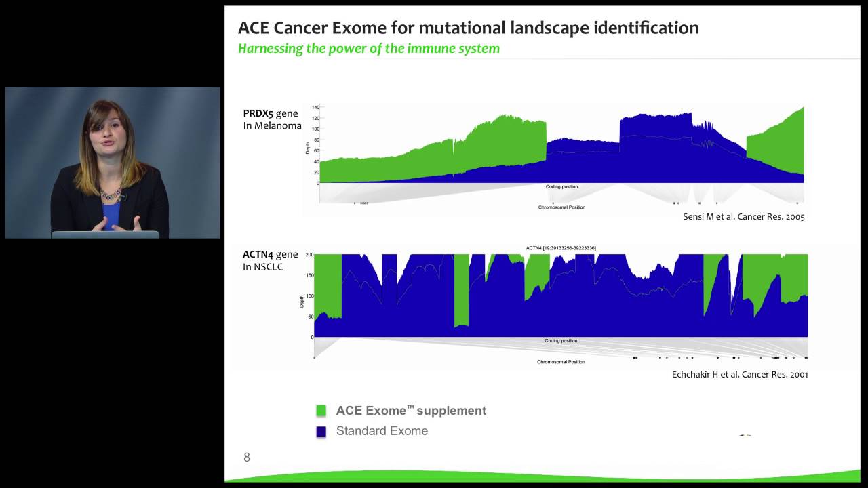This screenshot has height=488, width=868.
Task: Click the slide number 8
Action: click(247, 457)
